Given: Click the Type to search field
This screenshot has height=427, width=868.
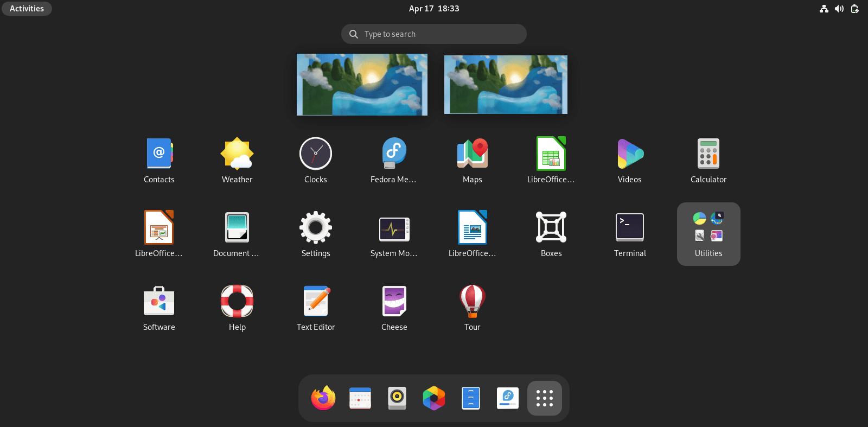Looking at the screenshot, I should coord(434,34).
